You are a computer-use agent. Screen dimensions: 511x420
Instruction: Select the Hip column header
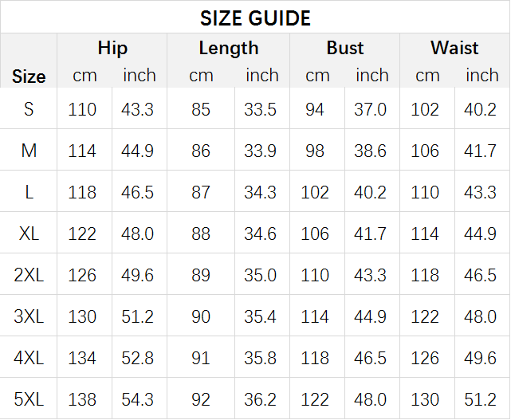112,49
